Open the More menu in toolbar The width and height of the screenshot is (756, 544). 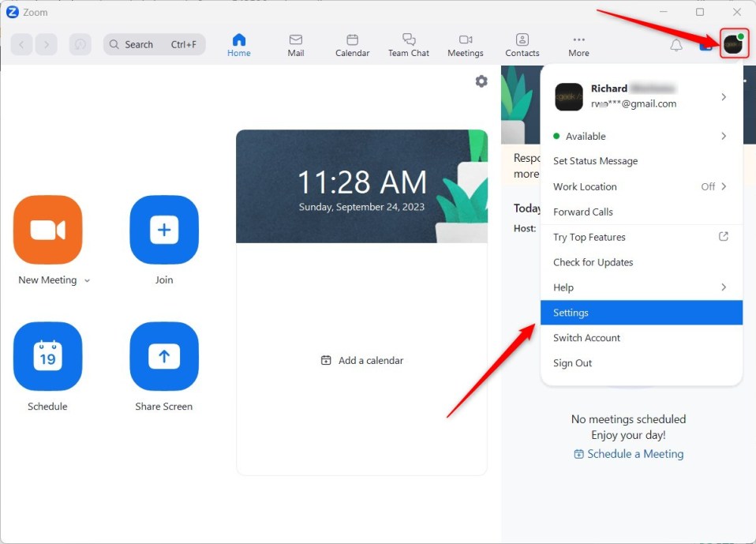(x=578, y=45)
